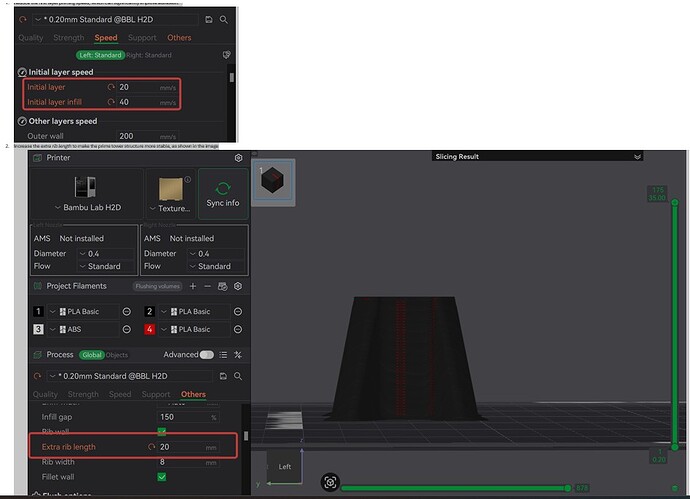The height and width of the screenshot is (499, 690).
Task: Save the 0.20mm Standard process preset
Action: (x=223, y=376)
